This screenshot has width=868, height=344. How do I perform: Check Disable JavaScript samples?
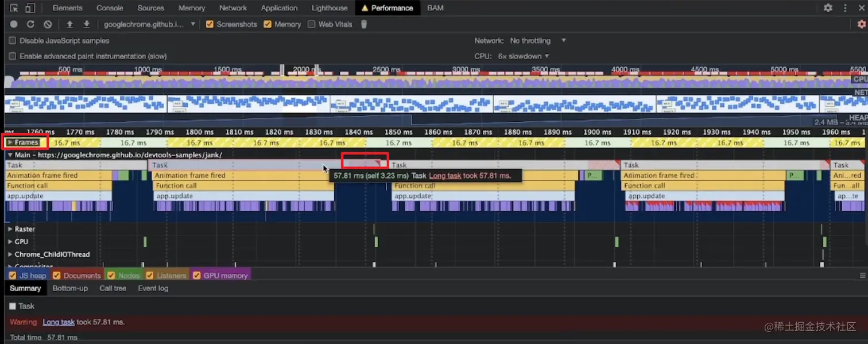(12, 41)
